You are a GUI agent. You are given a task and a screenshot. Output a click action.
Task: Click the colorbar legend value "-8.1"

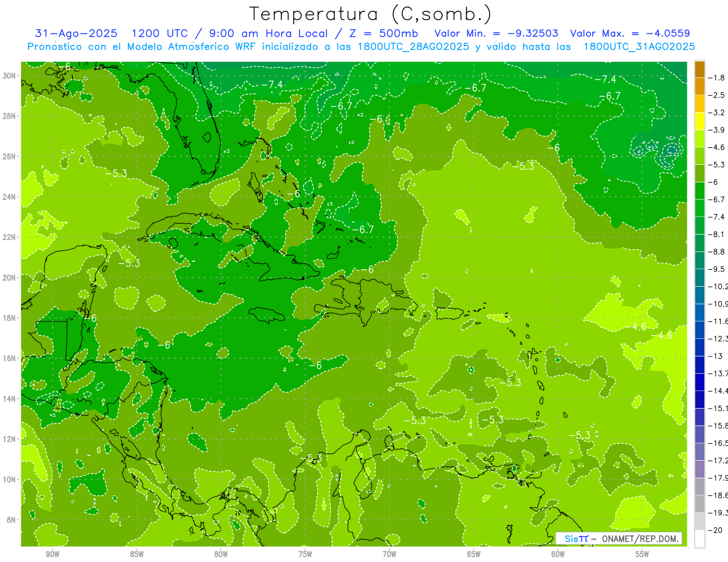(x=717, y=234)
